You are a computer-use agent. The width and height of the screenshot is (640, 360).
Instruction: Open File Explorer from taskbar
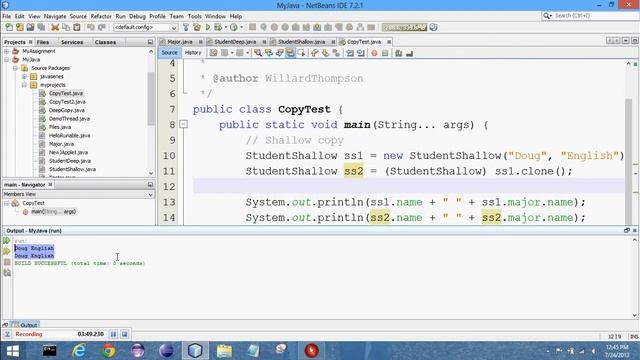224,351
